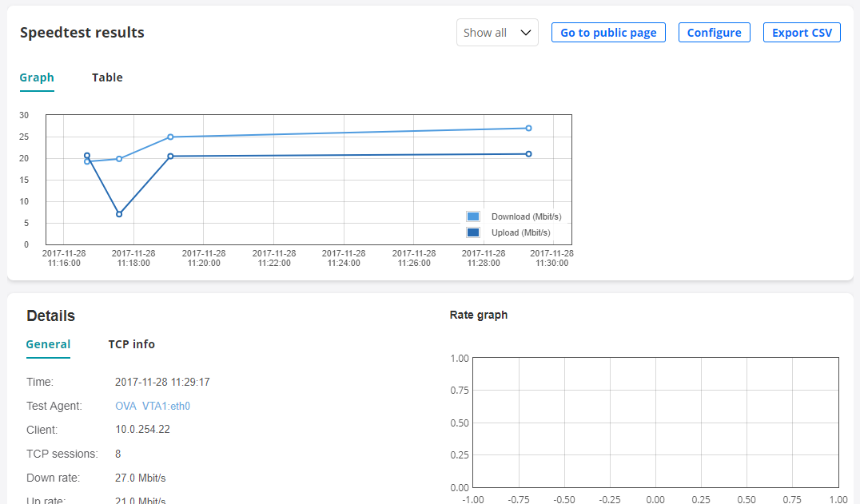The height and width of the screenshot is (504, 860).
Task: Click the second download point near 11:17:30
Action: tap(119, 159)
